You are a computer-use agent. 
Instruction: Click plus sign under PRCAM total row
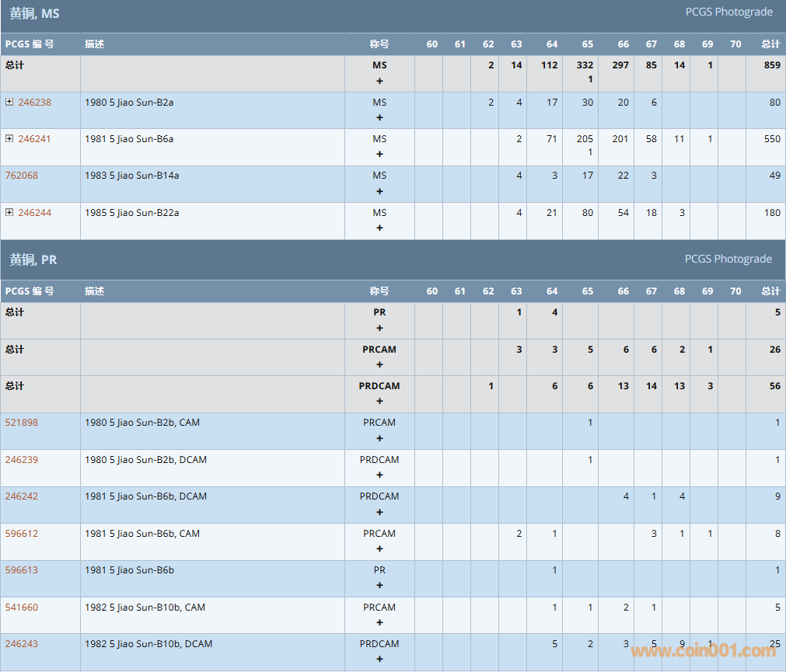tap(379, 365)
